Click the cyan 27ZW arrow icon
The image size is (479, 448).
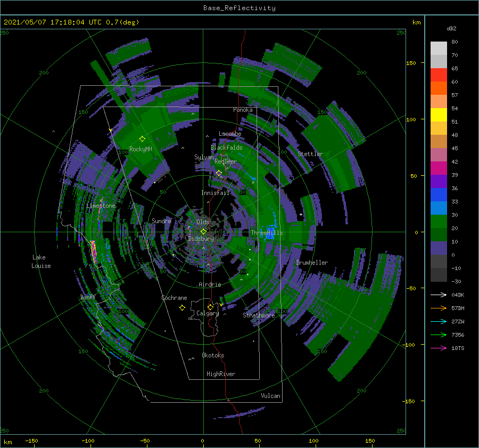[x=439, y=321]
